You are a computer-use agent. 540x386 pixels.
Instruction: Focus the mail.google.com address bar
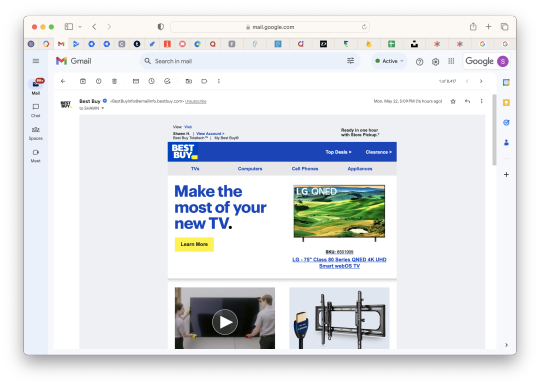[x=270, y=27]
